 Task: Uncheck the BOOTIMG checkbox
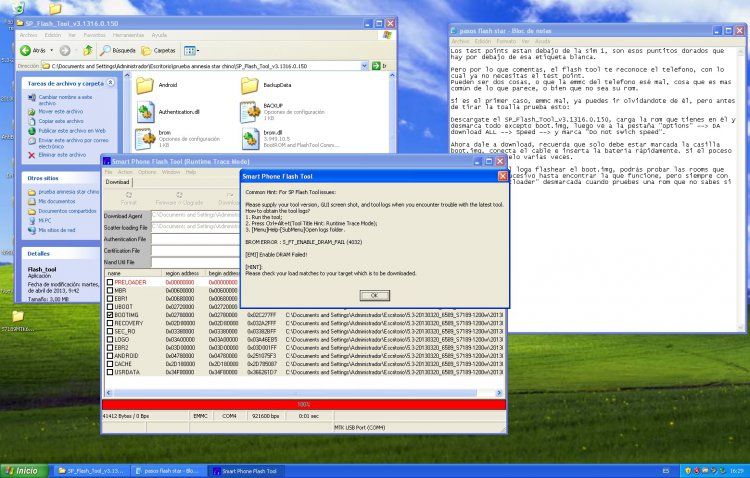[x=110, y=315]
